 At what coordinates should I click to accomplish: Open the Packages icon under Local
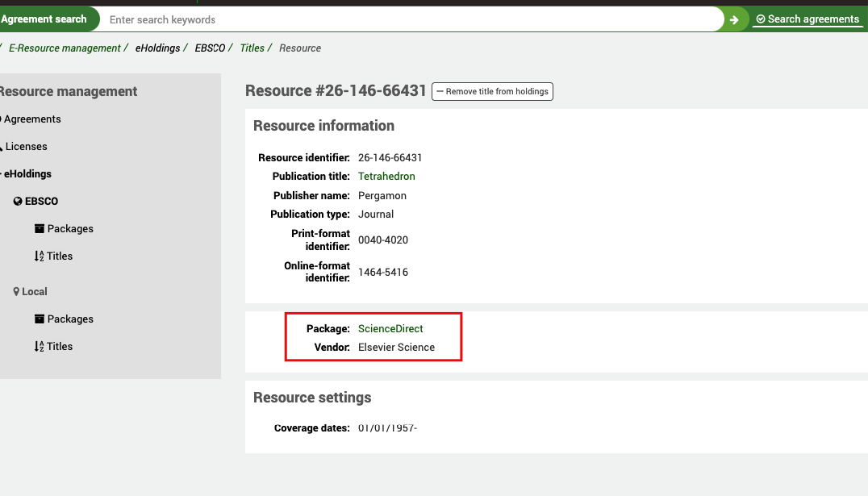pos(39,319)
